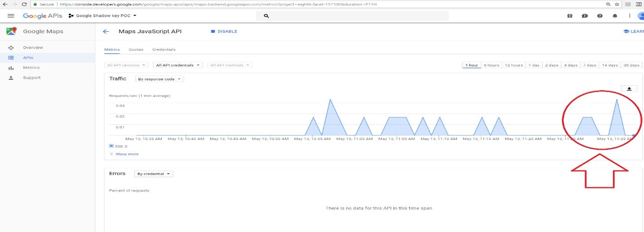The height and width of the screenshot is (232, 644).
Task: Open the All API methods dropdown
Action: pos(229,65)
